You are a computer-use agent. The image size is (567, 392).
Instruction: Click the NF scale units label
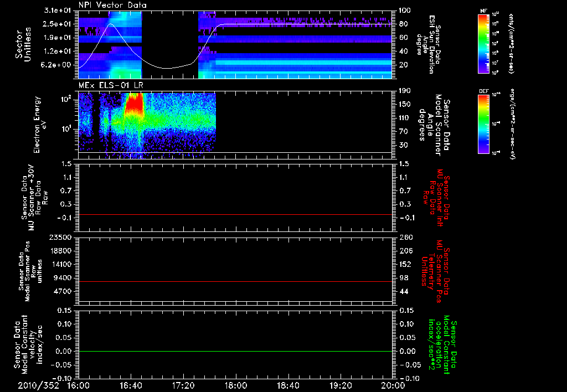[511, 43]
